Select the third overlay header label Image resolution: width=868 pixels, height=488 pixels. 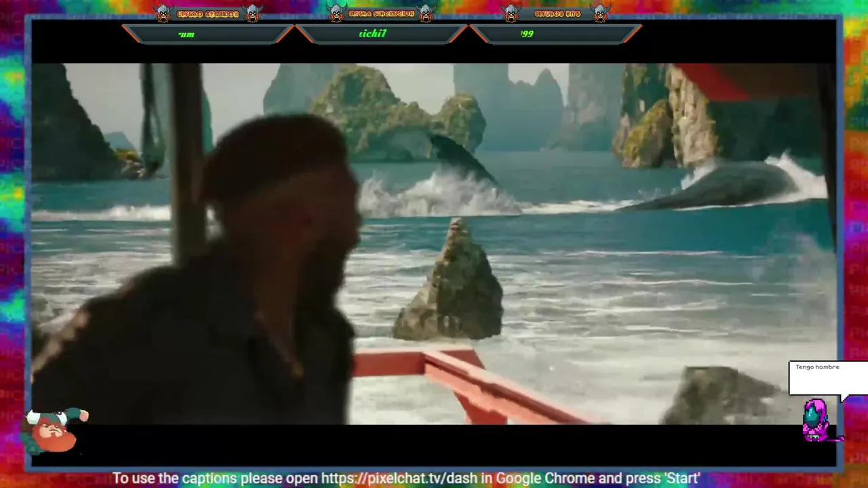coord(557,14)
